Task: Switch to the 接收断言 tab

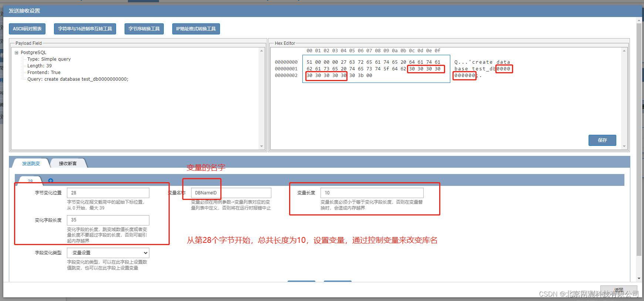Action: click(x=68, y=163)
